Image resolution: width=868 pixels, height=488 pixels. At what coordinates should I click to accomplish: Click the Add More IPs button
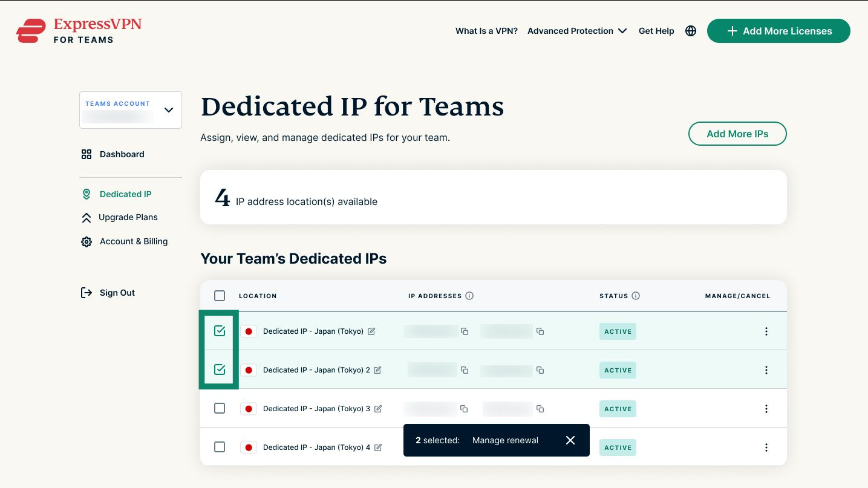tap(737, 134)
